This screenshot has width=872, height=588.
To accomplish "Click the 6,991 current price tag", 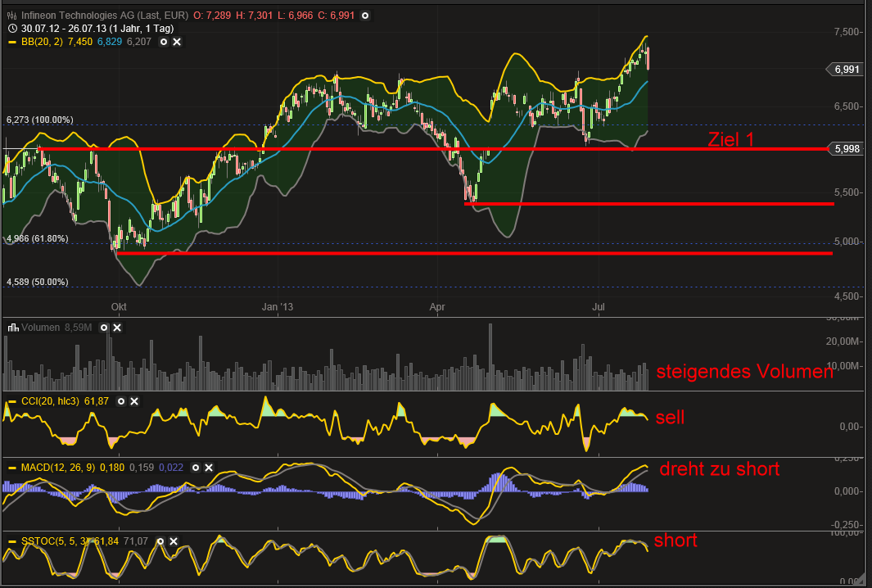I will pyautogui.click(x=847, y=70).
